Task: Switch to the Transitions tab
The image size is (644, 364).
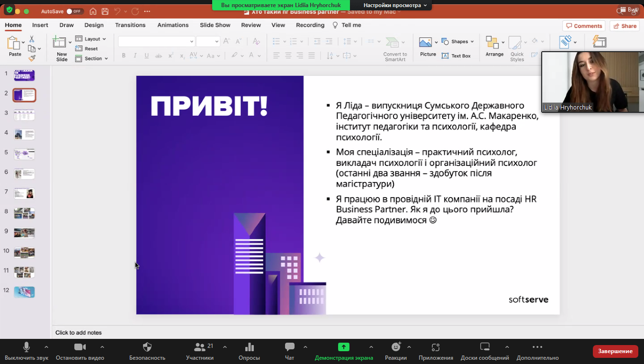Action: tap(130, 25)
